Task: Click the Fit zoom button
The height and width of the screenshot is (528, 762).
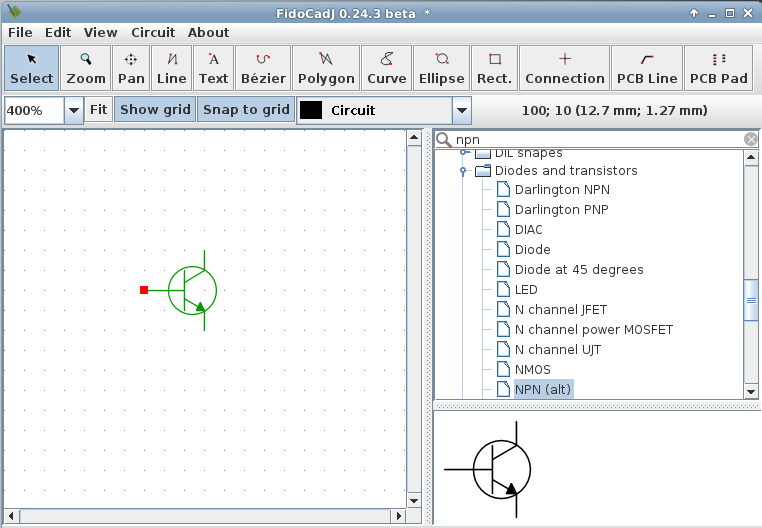Action: click(98, 110)
